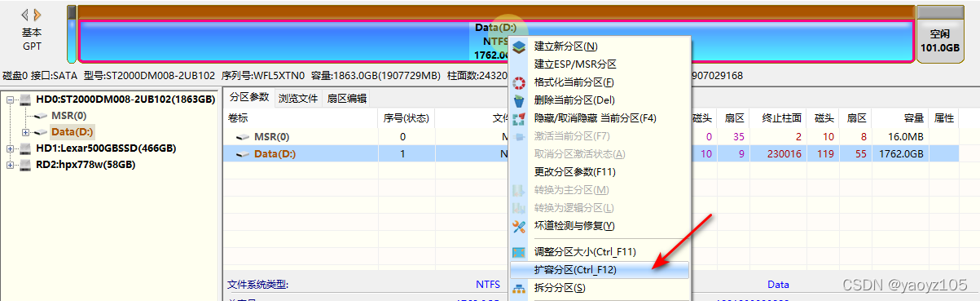The image size is (980, 301).
Task: Click the tools icon for 坏道检测与修复
Action: 518,226
